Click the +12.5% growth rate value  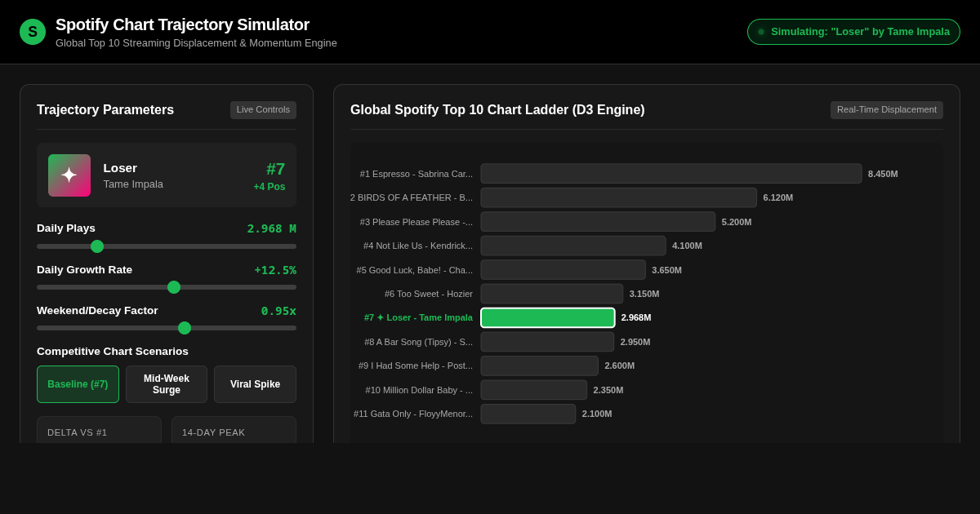[x=275, y=270]
